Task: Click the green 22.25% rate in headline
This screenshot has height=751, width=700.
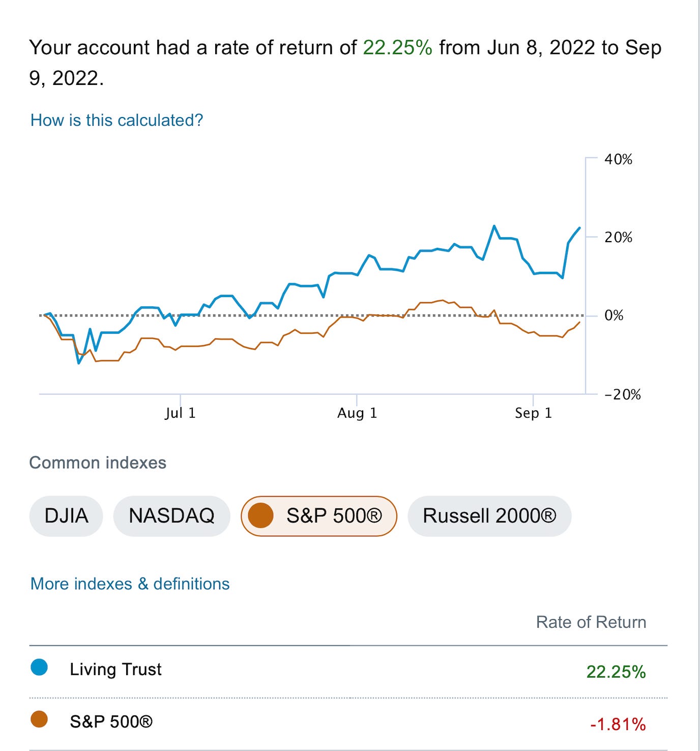Action: 397,47
